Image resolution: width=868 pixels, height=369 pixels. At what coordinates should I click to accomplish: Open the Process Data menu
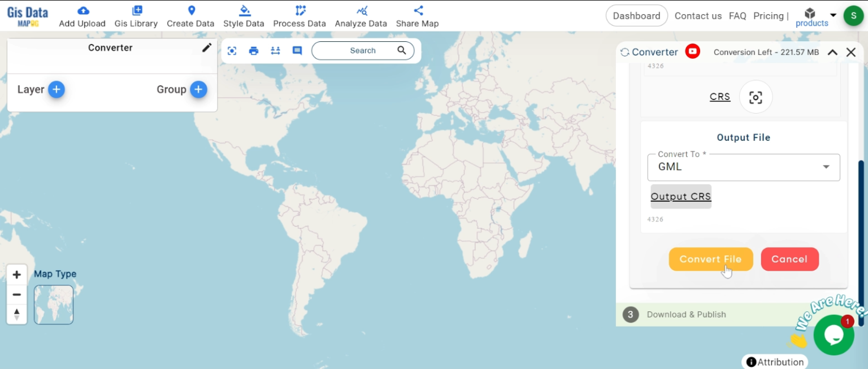tap(300, 16)
